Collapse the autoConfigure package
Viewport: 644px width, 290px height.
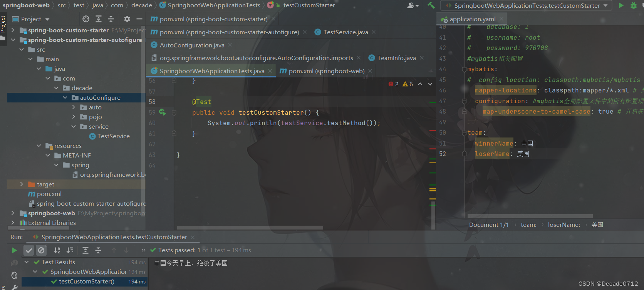tap(65, 97)
